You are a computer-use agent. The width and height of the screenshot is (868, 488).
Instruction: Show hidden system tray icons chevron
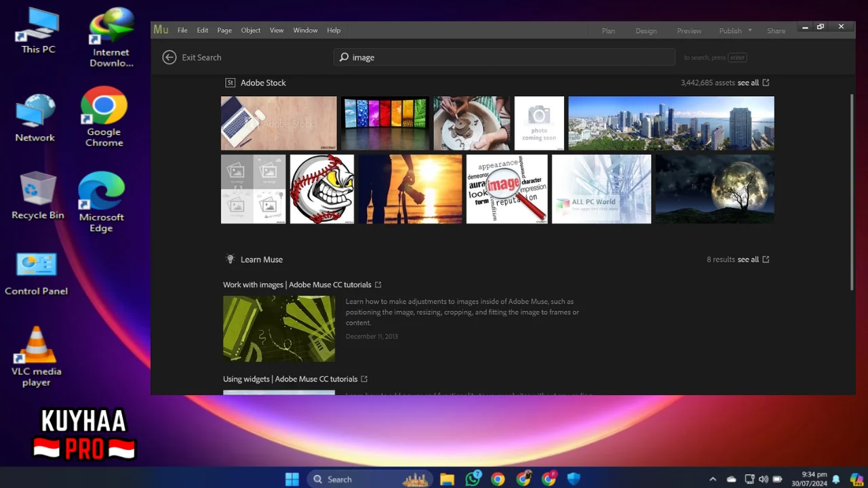point(713,479)
